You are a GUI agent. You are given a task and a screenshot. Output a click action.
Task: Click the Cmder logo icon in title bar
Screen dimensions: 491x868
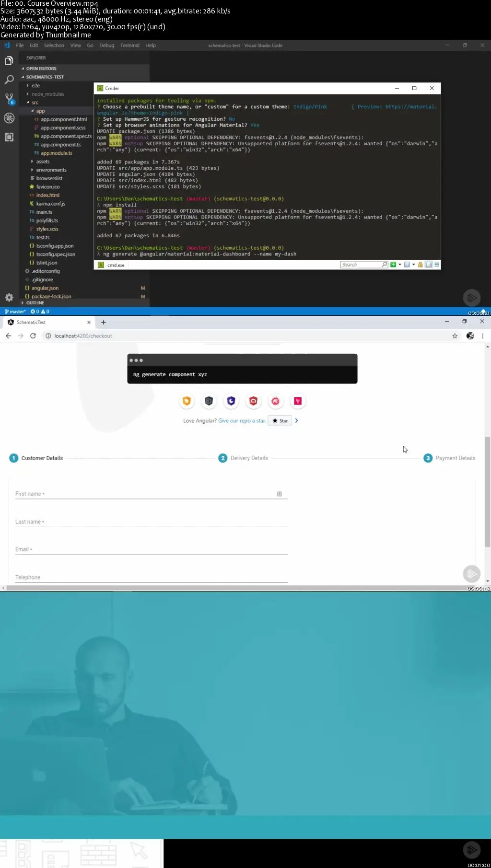[x=100, y=88]
